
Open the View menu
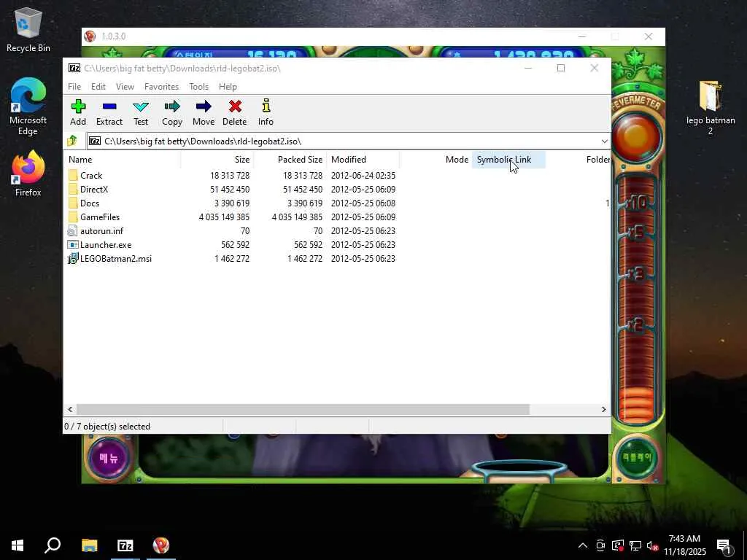point(125,87)
